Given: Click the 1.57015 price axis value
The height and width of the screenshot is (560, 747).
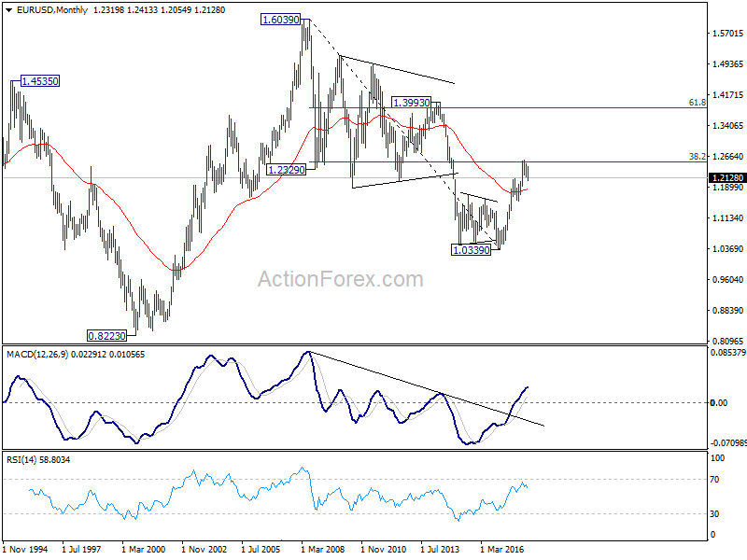Looking at the screenshot, I should pyautogui.click(x=727, y=34).
